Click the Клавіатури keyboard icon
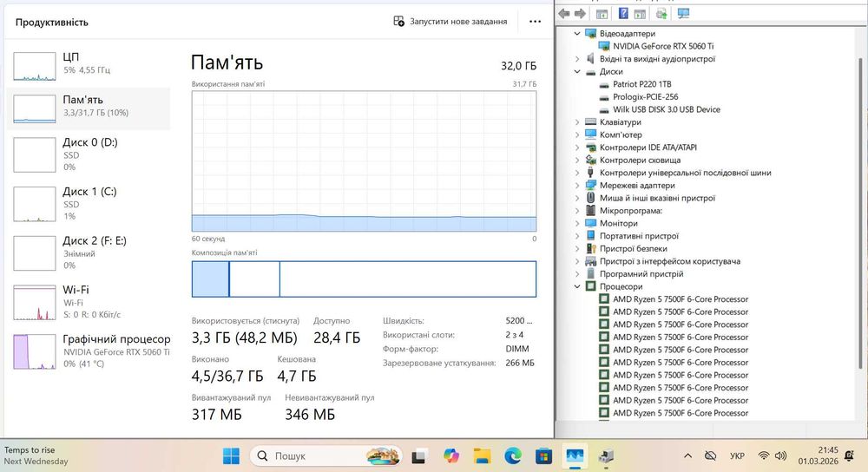The image size is (868, 472). click(590, 122)
